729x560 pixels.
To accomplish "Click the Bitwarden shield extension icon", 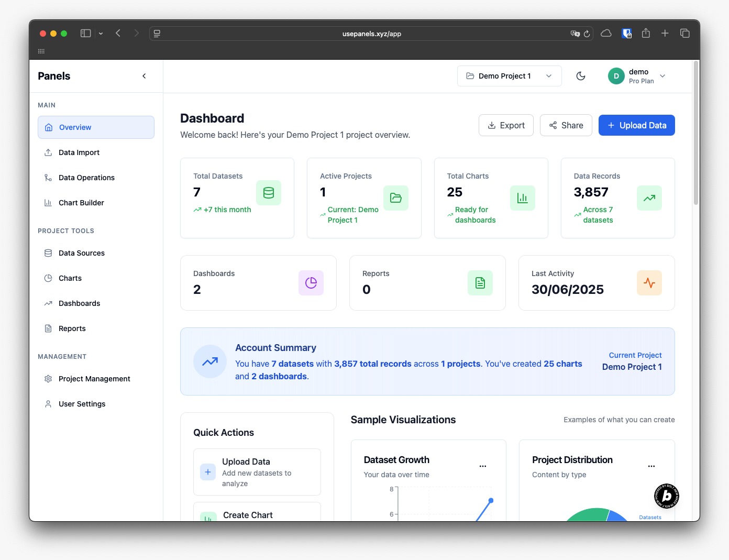I will pyautogui.click(x=626, y=34).
